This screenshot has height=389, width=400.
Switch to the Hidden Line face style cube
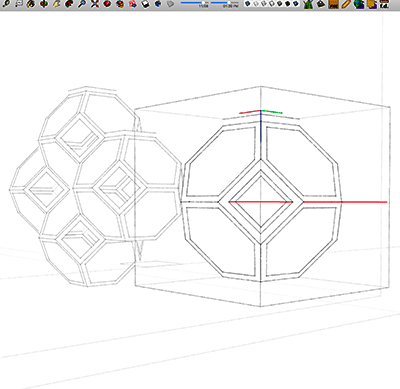[264, 4]
